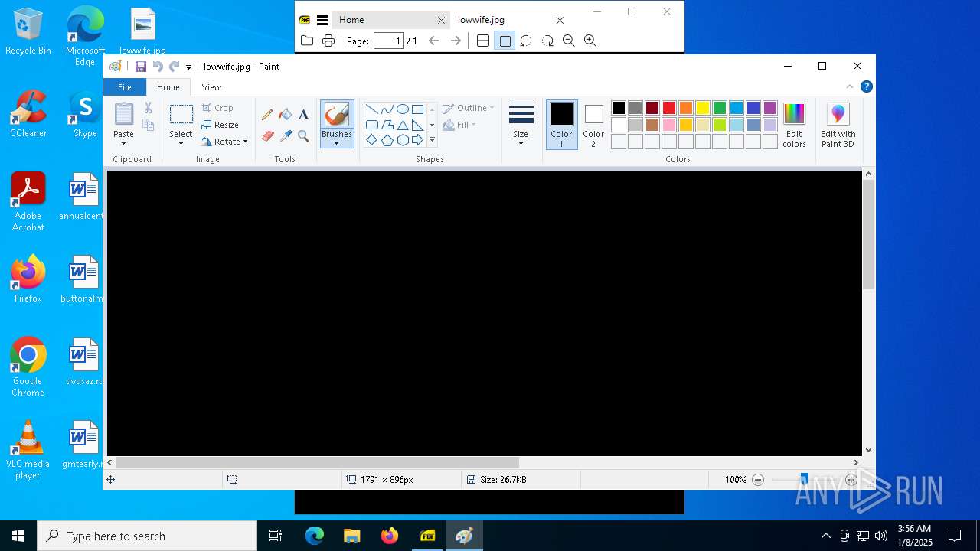Viewport: 980px width, 551px height.
Task: Click the Save icon in quick access toolbar
Action: (141, 67)
